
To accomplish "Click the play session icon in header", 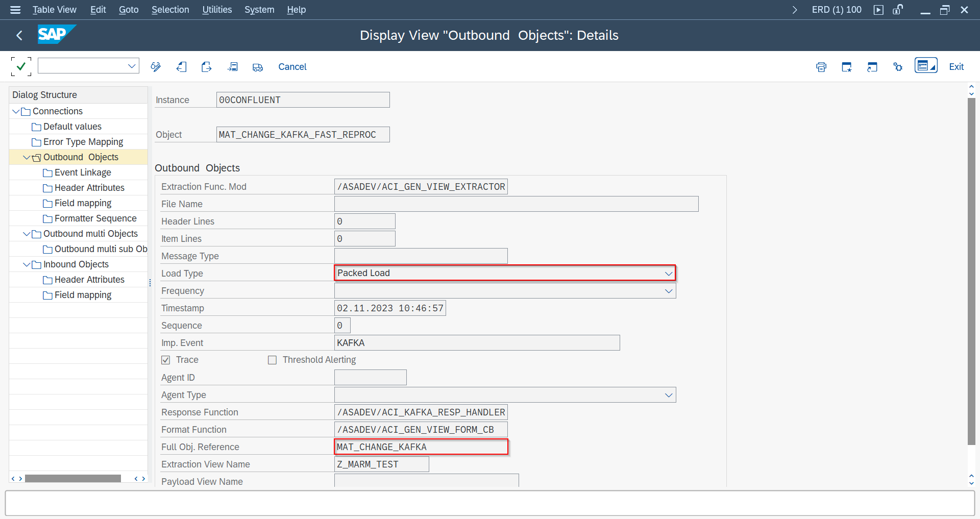I will [x=878, y=10].
